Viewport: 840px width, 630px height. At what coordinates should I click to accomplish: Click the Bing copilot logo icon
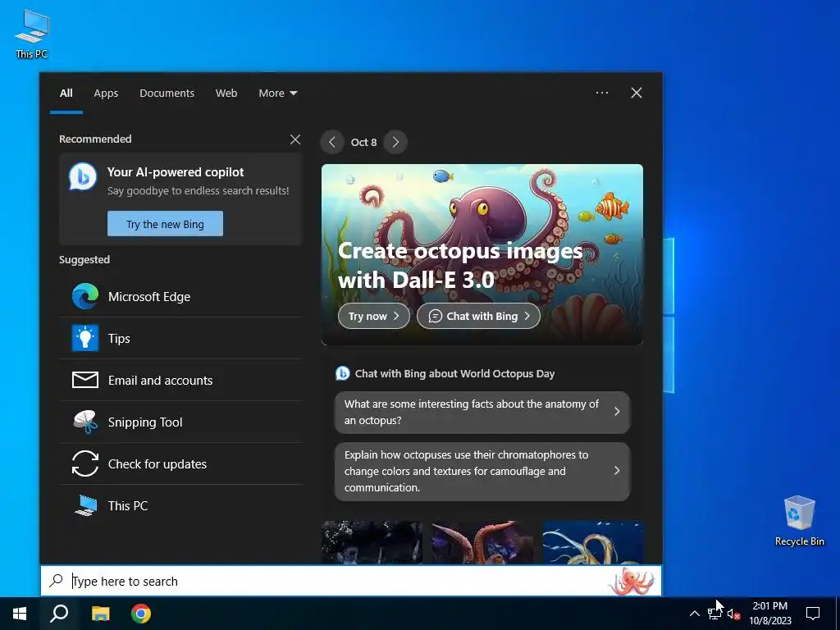pyautogui.click(x=83, y=176)
